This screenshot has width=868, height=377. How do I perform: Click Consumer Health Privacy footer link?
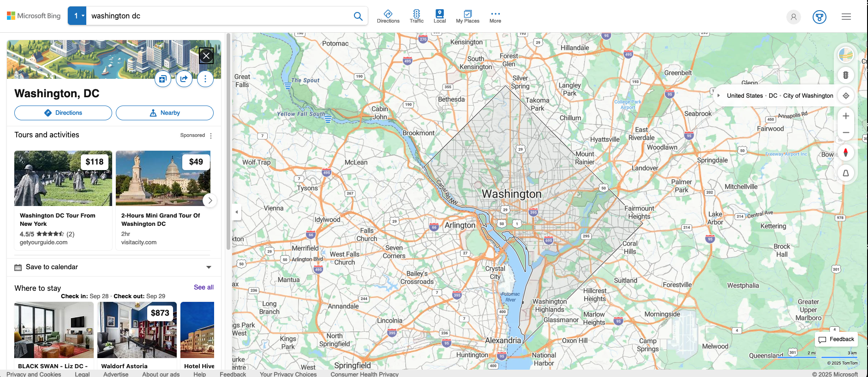365,374
